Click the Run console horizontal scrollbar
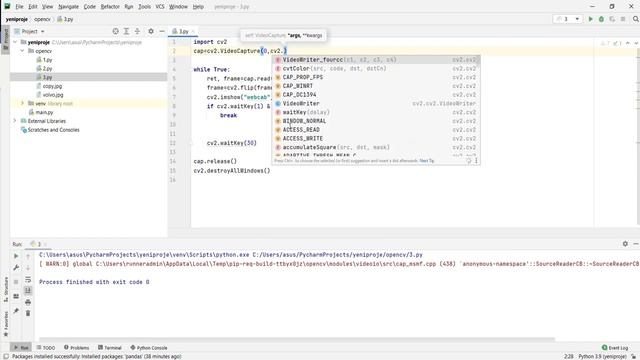This screenshot has height=360, width=640. [x=297, y=339]
